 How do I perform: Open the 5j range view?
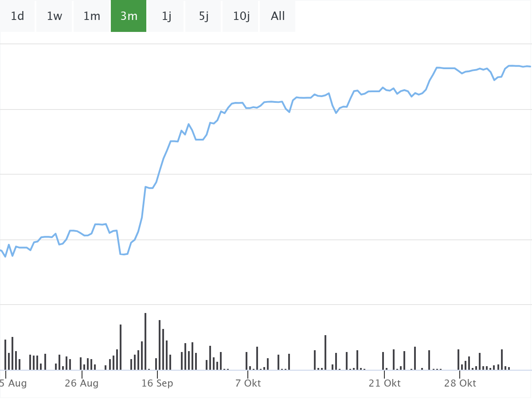point(203,16)
